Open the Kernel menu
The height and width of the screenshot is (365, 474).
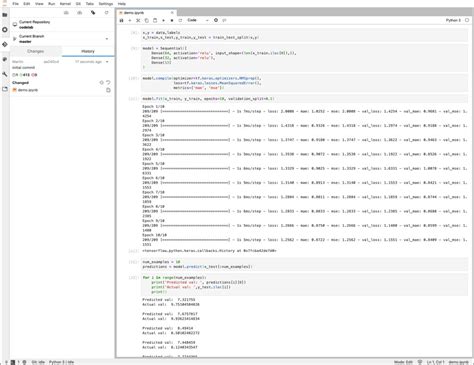(x=65, y=4)
